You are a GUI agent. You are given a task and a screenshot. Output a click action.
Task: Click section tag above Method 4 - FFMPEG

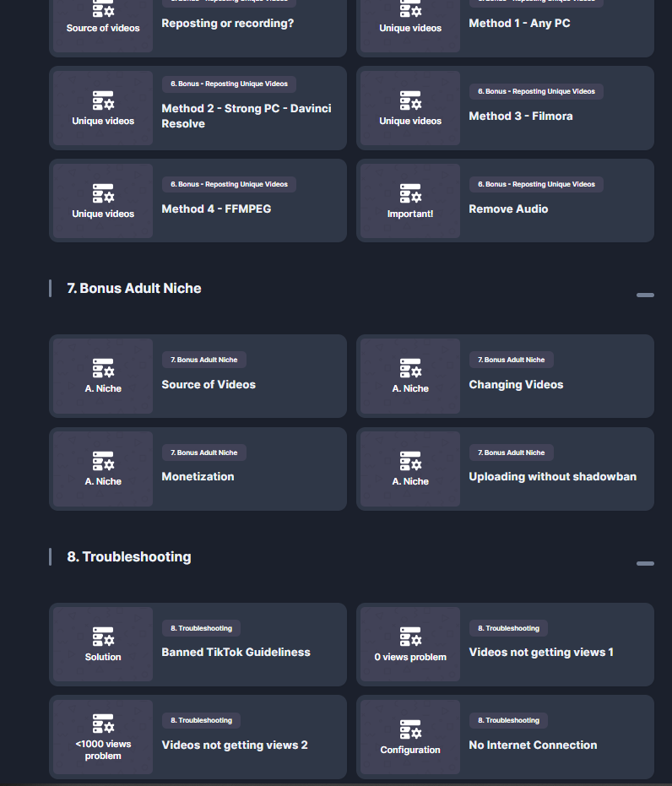(229, 184)
